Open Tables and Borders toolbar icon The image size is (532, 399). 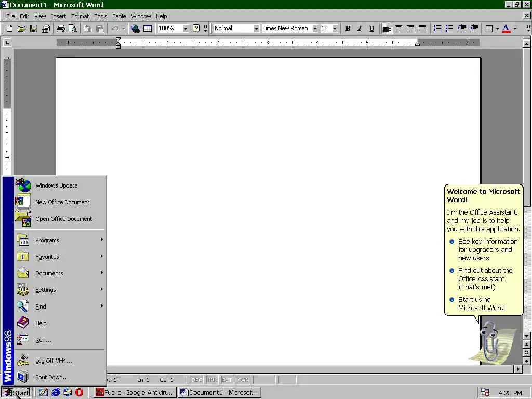148,29
